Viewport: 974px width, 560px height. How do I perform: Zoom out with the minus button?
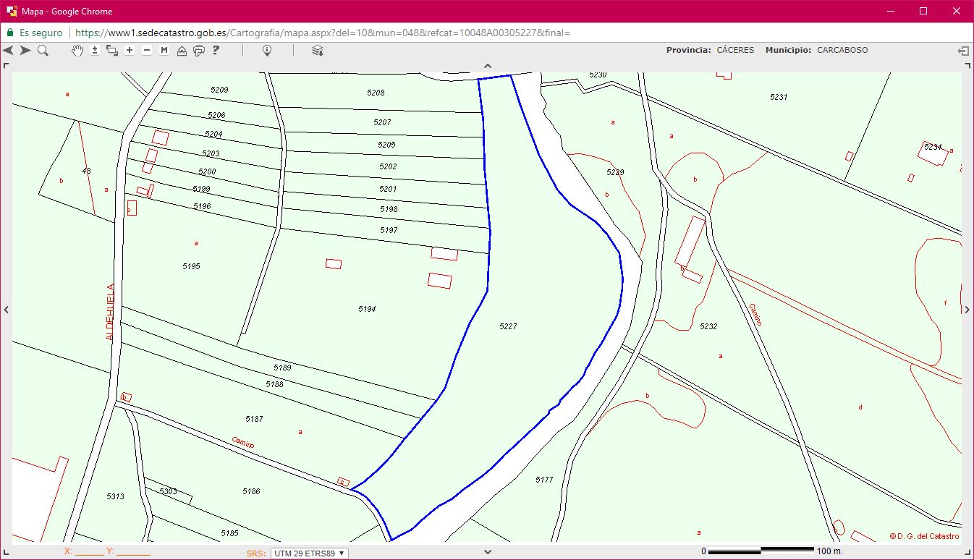click(147, 50)
